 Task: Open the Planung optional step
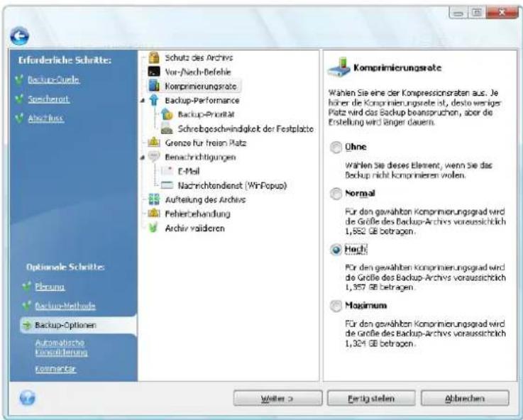coord(50,287)
